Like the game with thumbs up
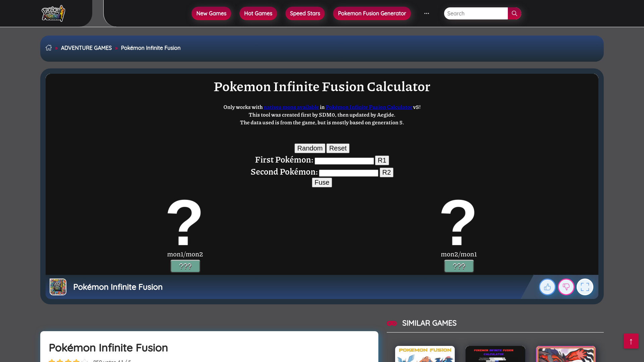Image resolution: width=644 pixels, height=362 pixels. pyautogui.click(x=547, y=287)
